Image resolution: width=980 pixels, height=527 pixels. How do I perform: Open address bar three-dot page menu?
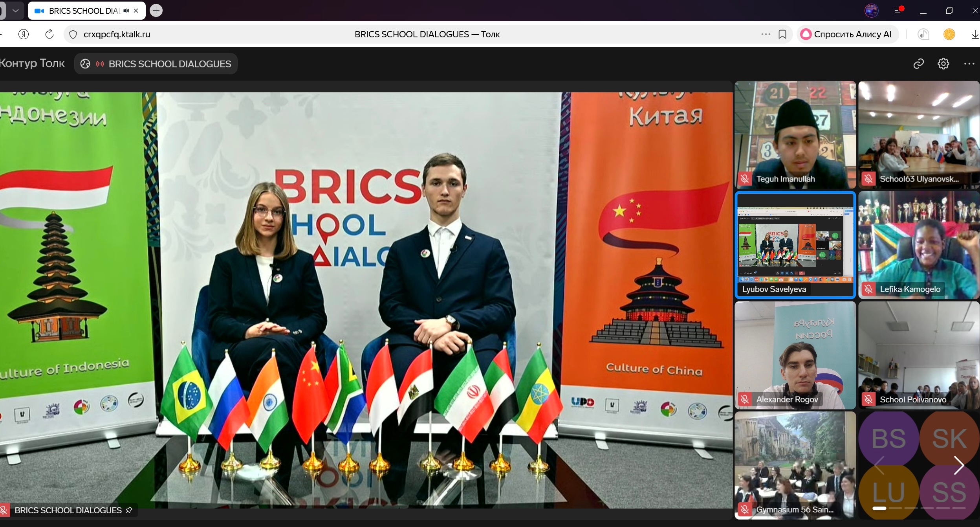766,34
